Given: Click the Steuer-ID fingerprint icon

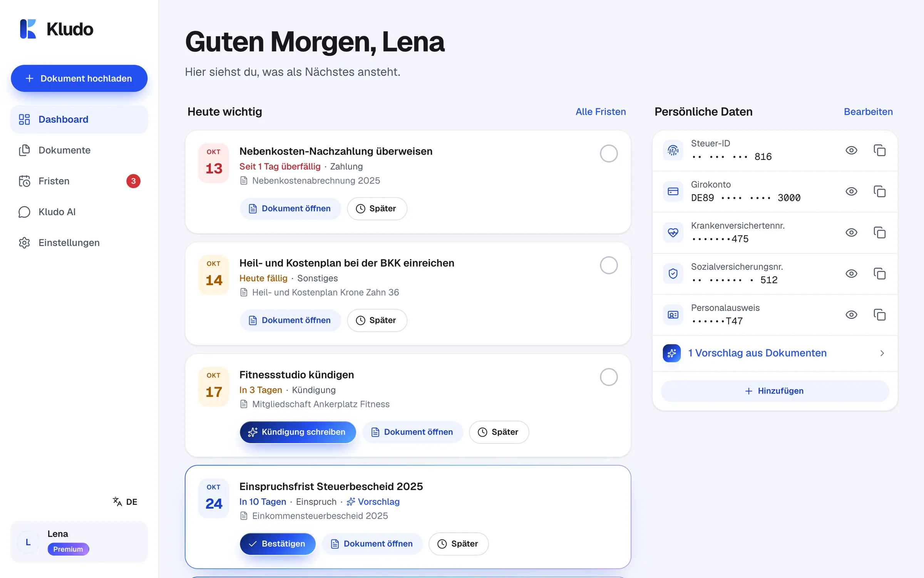Looking at the screenshot, I should point(673,150).
